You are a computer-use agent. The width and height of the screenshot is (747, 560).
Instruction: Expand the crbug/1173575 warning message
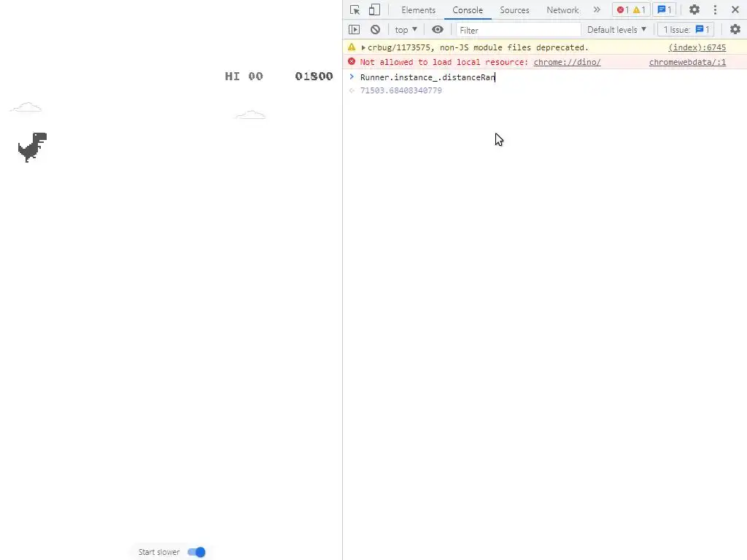point(363,47)
